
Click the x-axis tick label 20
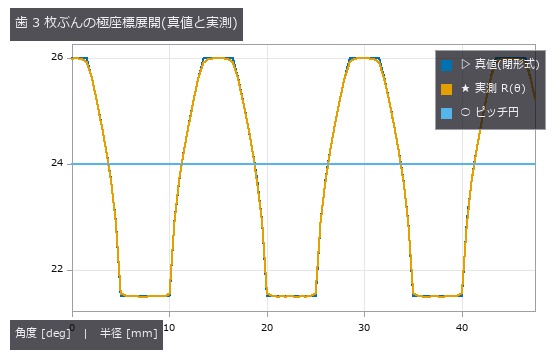(x=267, y=328)
